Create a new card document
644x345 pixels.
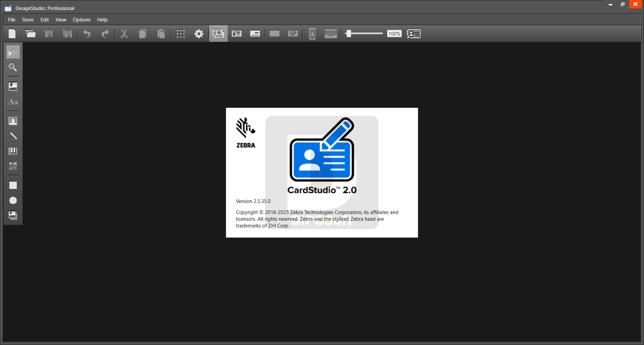12,33
